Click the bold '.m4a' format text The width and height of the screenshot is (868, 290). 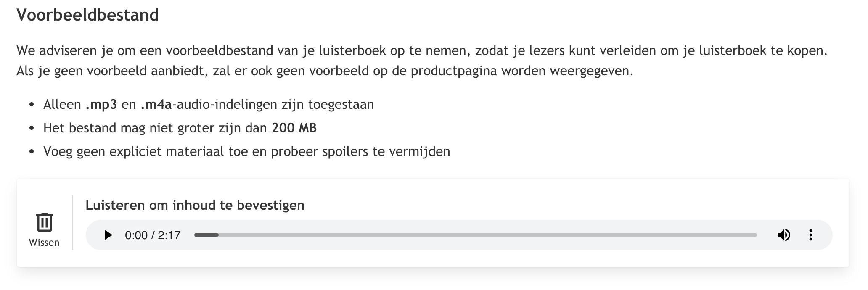(156, 104)
